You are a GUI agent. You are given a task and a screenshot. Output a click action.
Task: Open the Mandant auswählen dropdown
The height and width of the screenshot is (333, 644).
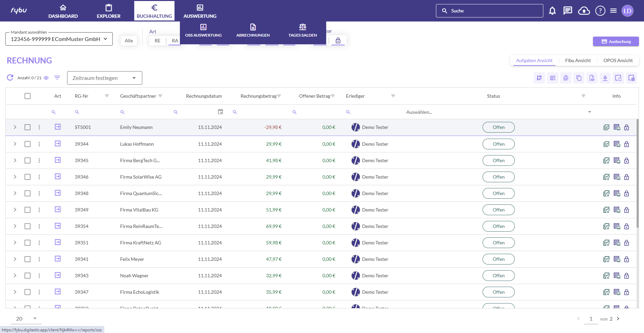click(x=59, y=39)
